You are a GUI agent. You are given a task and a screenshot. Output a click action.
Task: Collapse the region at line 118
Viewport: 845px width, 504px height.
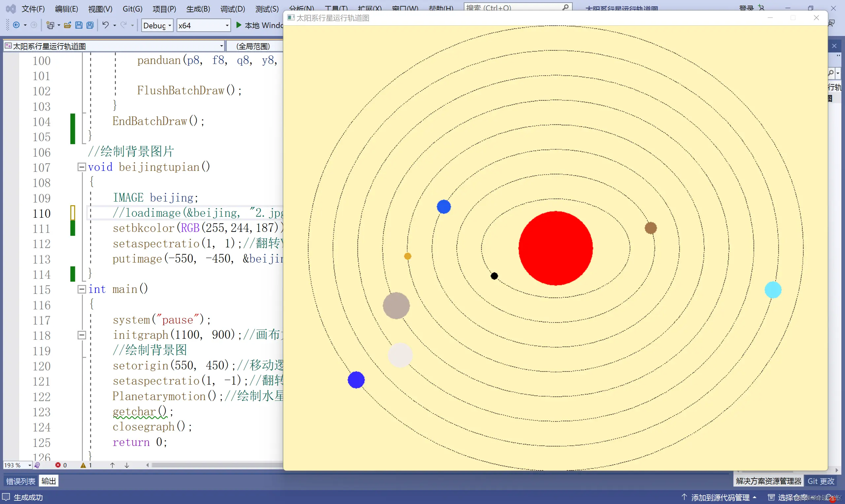pos(82,335)
